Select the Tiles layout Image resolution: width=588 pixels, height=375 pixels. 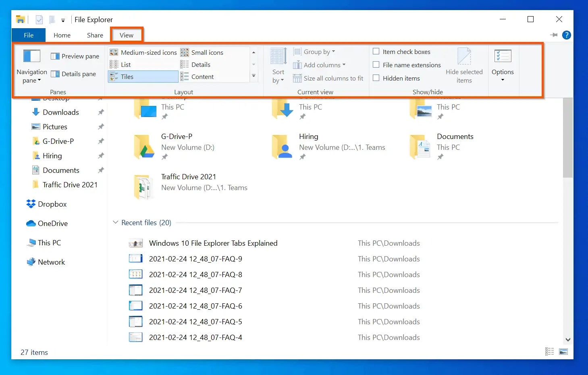tap(143, 77)
